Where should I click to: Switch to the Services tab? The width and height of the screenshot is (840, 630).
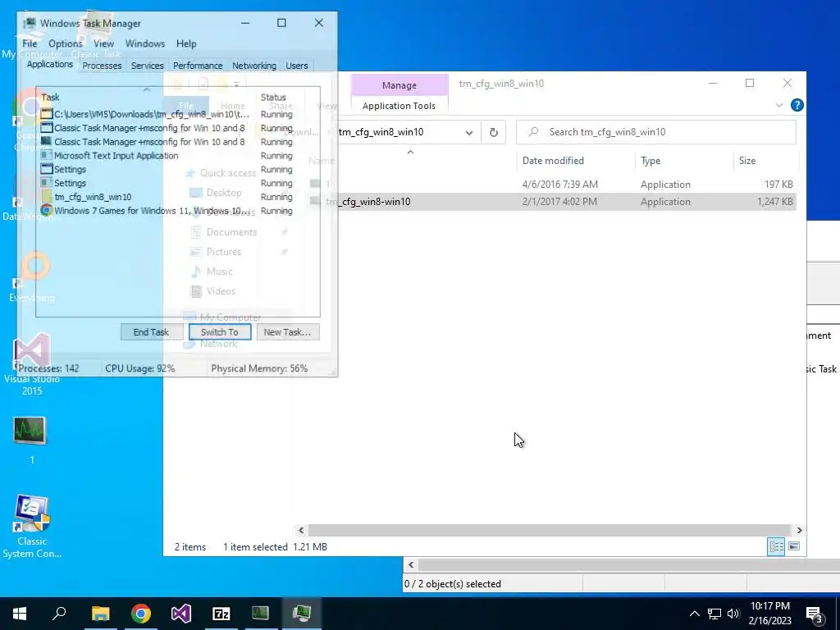coord(148,66)
